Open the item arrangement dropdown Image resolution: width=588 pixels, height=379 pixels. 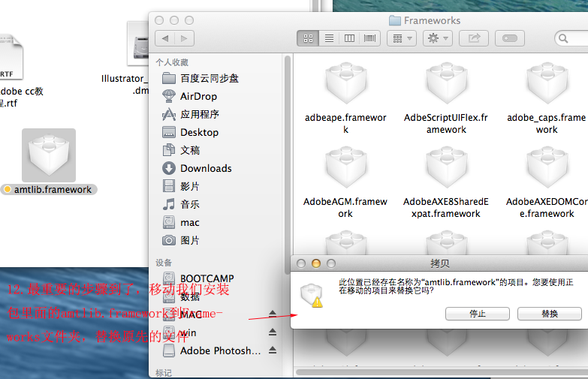click(x=402, y=38)
